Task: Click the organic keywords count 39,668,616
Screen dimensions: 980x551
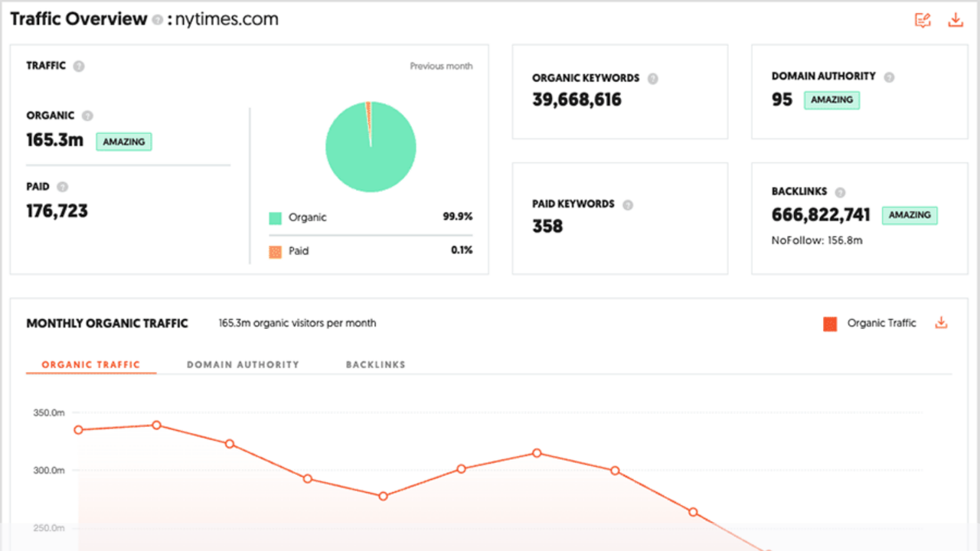Action: 577,100
